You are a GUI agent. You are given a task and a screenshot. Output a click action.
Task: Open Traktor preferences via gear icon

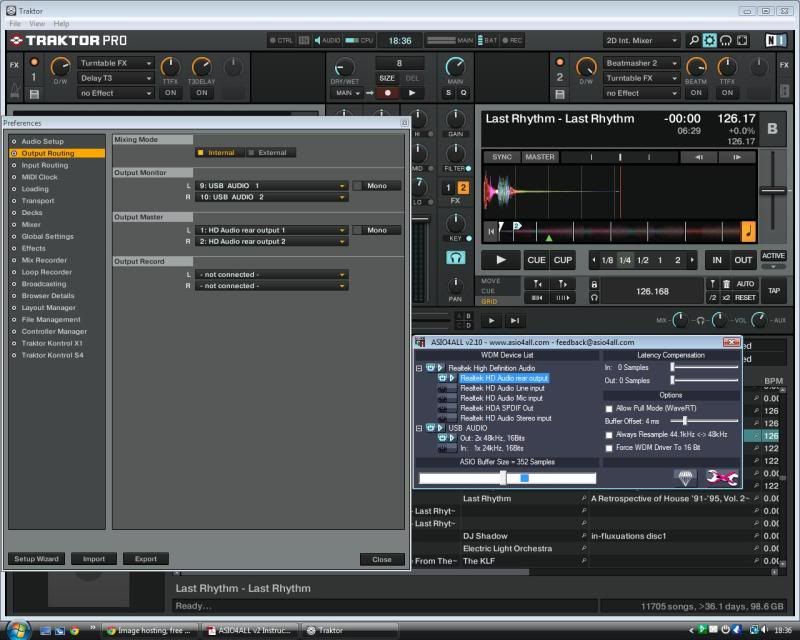point(710,41)
